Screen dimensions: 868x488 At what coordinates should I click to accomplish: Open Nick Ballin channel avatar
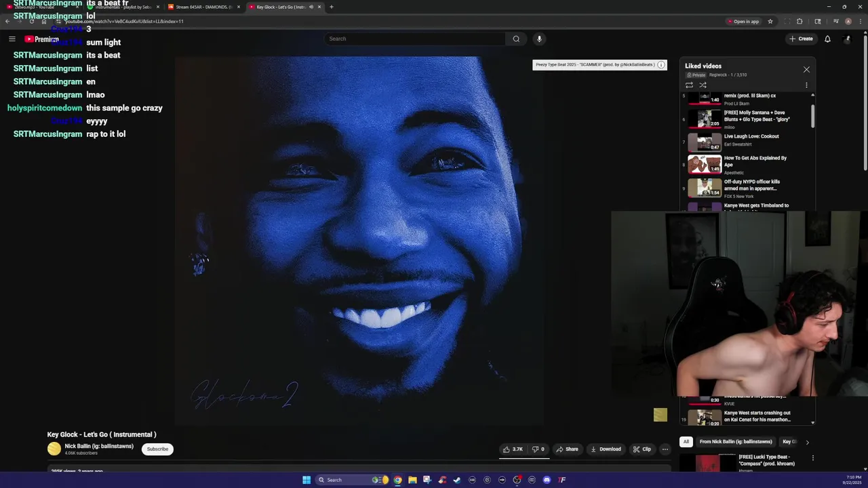54,449
